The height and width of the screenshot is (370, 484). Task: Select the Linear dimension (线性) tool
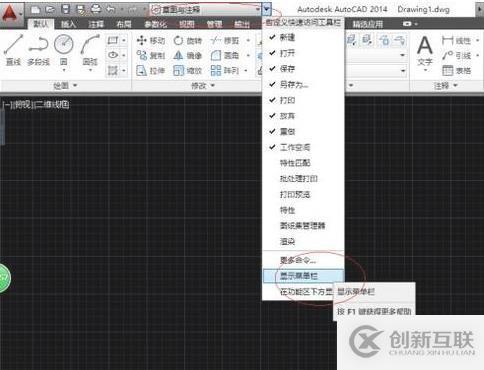[x=456, y=41]
